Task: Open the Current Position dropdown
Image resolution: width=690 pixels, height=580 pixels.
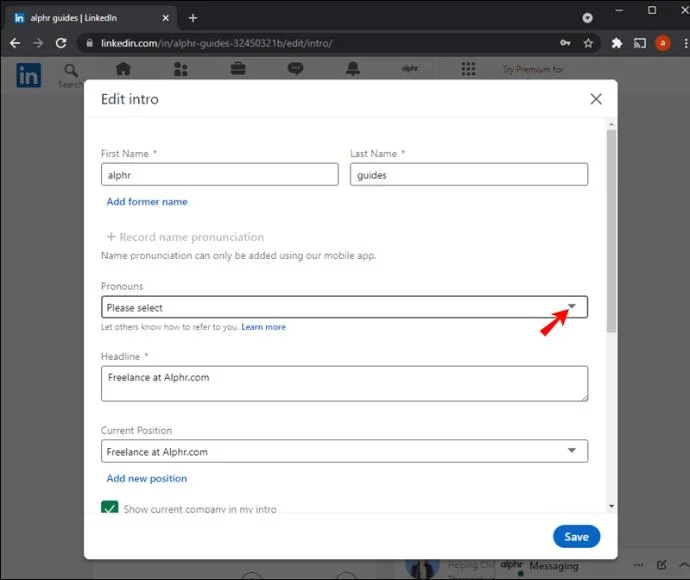Action: point(344,451)
